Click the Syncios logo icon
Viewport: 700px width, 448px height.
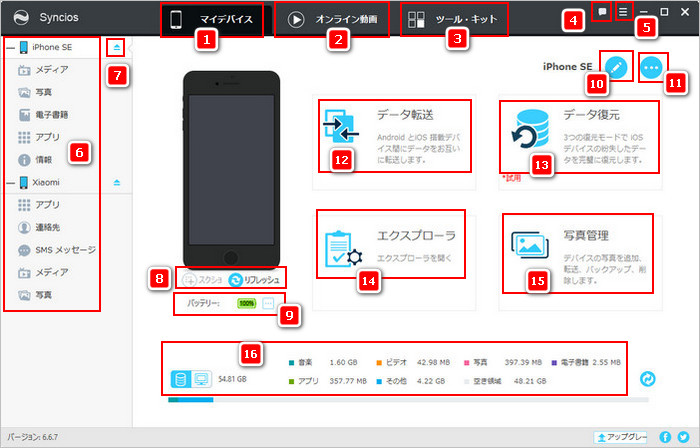(x=21, y=18)
